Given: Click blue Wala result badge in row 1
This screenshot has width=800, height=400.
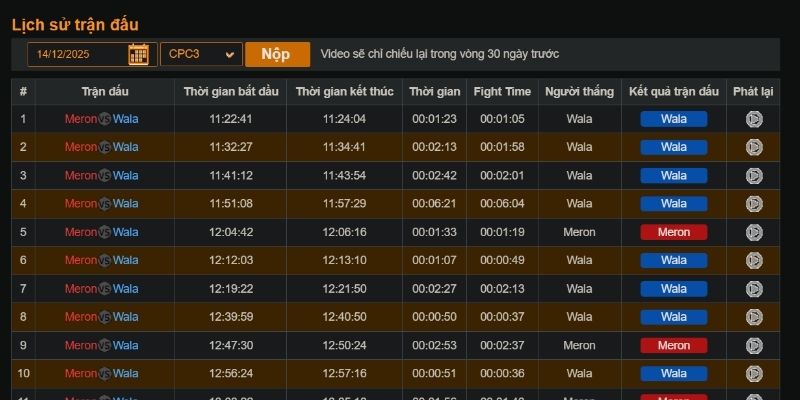Looking at the screenshot, I should tap(674, 119).
